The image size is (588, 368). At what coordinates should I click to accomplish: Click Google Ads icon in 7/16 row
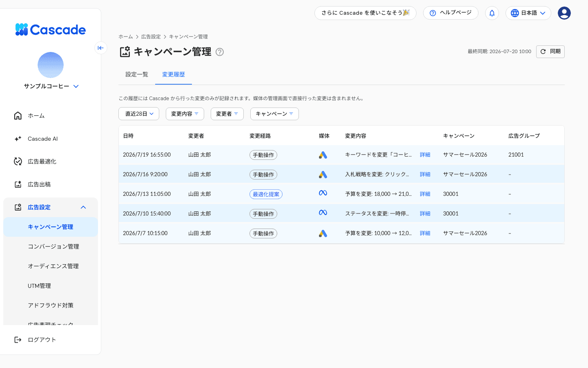click(323, 175)
